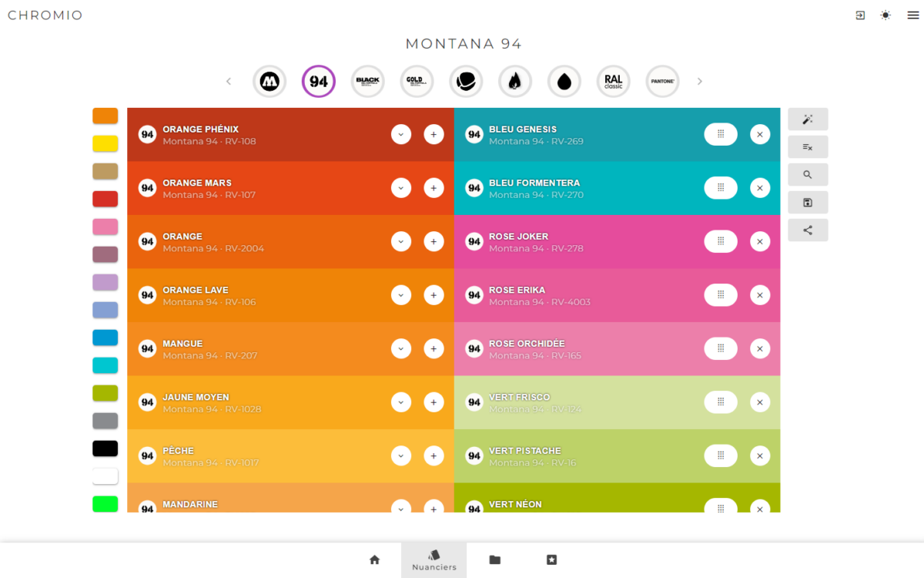Choose the brand logo right of Gold
This screenshot has height=578, width=924.
[466, 81]
